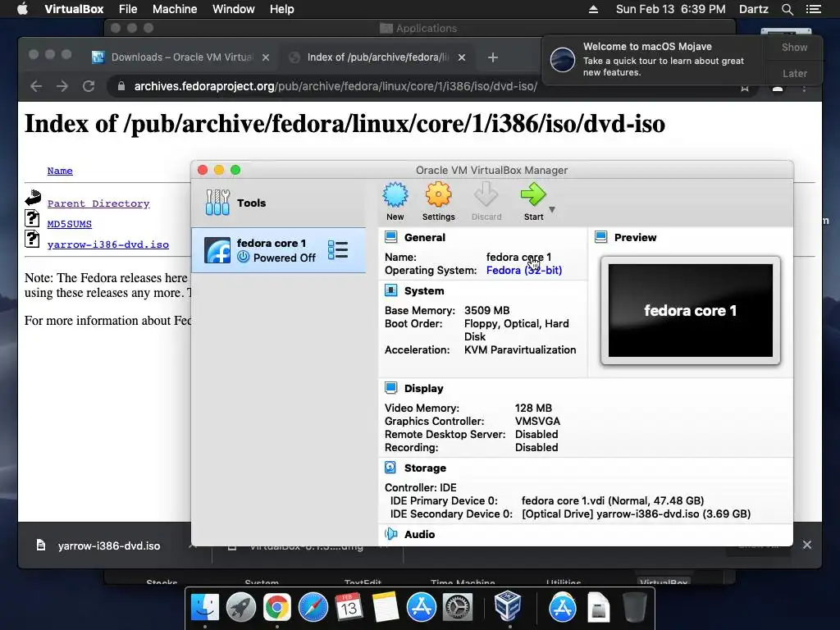Click the General section icon
The width and height of the screenshot is (840, 630).
point(391,237)
